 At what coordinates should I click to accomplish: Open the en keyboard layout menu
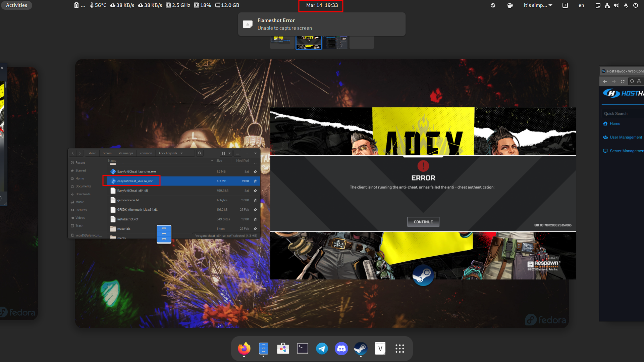581,5
